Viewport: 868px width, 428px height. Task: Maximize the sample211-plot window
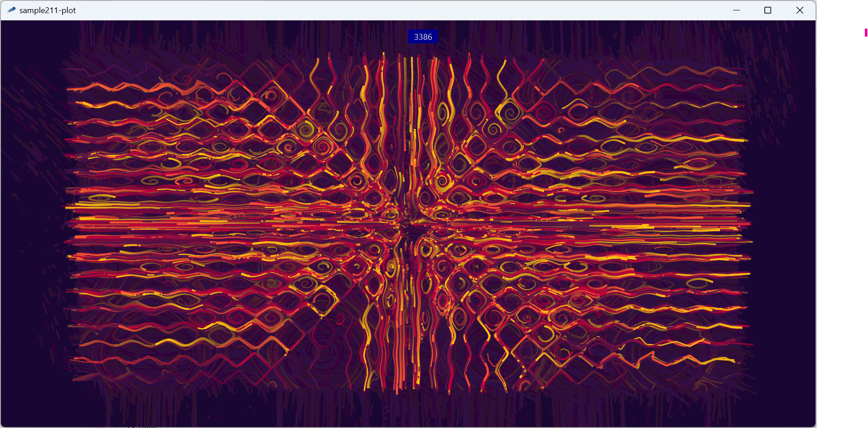(x=768, y=10)
